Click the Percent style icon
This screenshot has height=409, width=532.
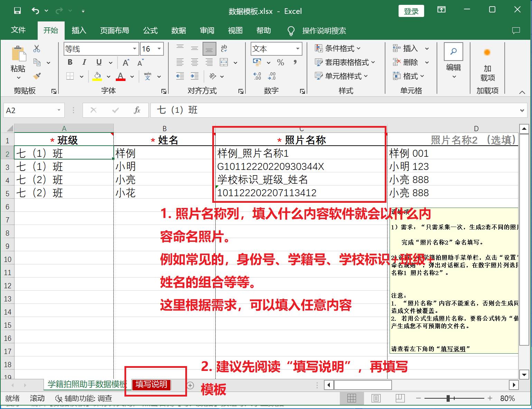(x=280, y=63)
